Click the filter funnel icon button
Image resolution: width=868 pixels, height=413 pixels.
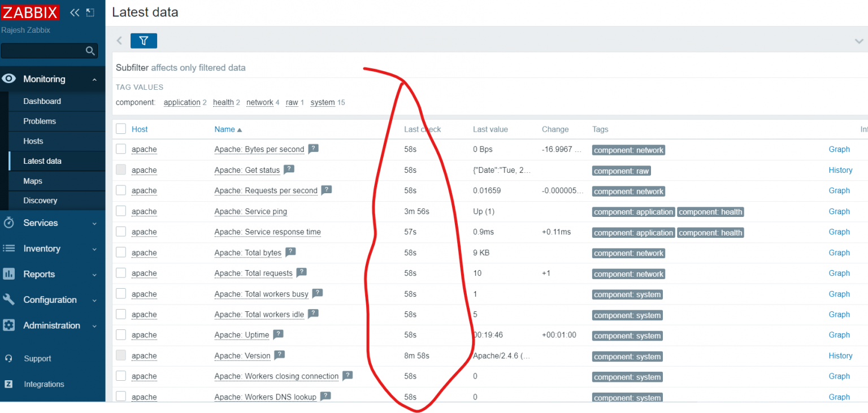coord(144,41)
